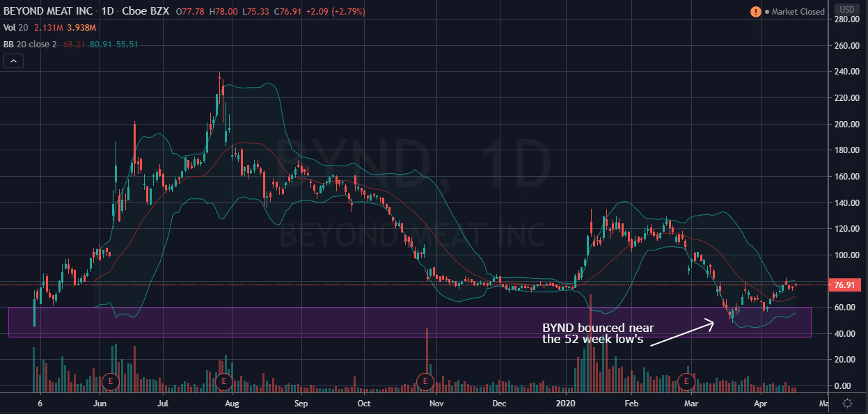Click the 0.00 price axis label
Screen dimensions: 868x414
pyautogui.click(x=844, y=386)
